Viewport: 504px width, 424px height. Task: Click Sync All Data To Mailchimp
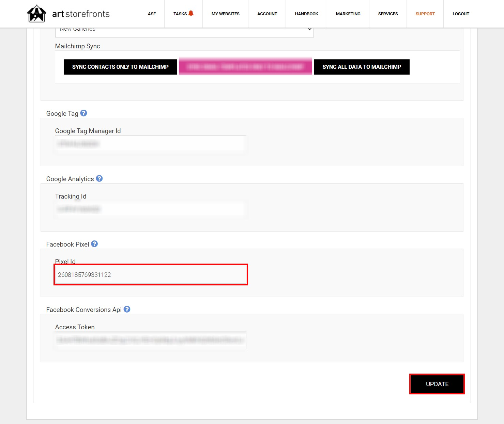[x=362, y=67]
